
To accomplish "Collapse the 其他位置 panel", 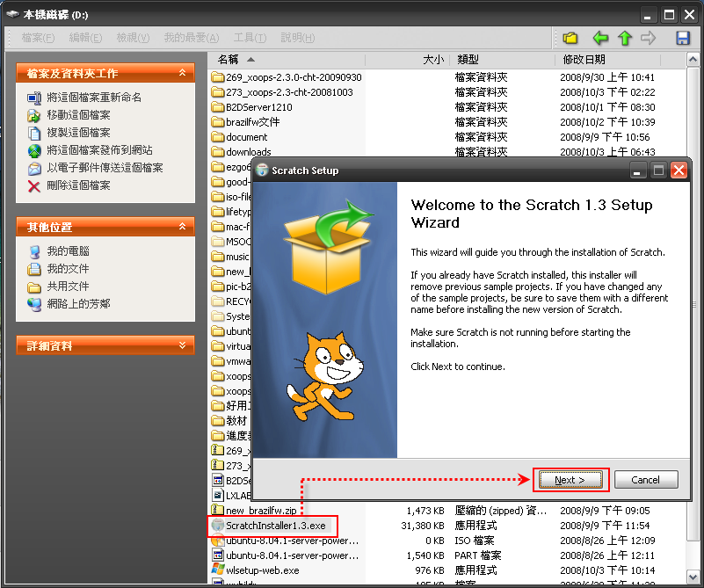I will [x=182, y=227].
